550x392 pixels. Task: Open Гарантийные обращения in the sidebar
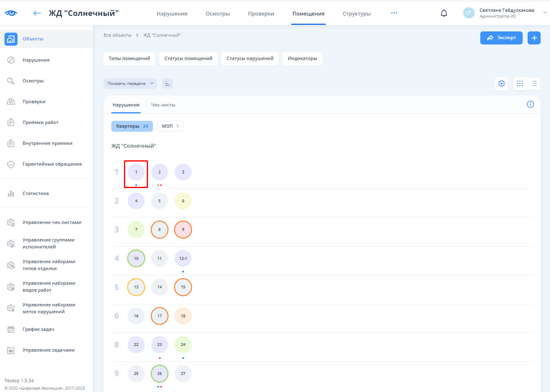click(52, 164)
